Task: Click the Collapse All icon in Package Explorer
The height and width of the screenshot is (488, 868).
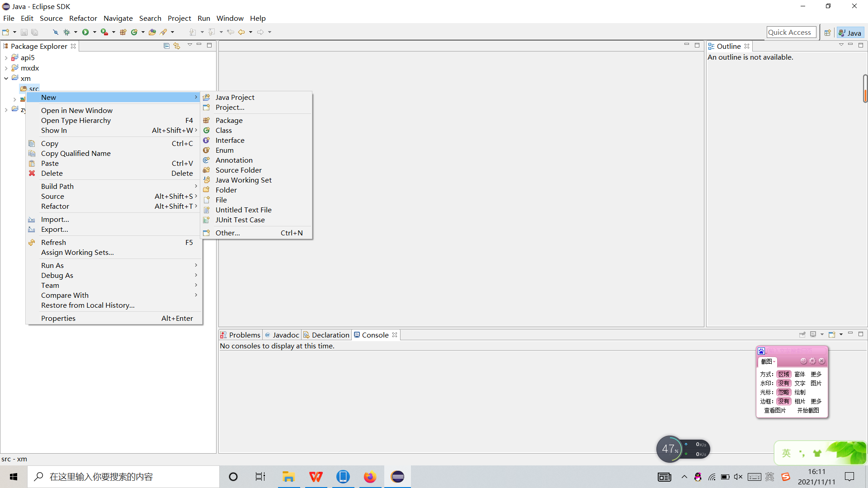Action: click(166, 46)
